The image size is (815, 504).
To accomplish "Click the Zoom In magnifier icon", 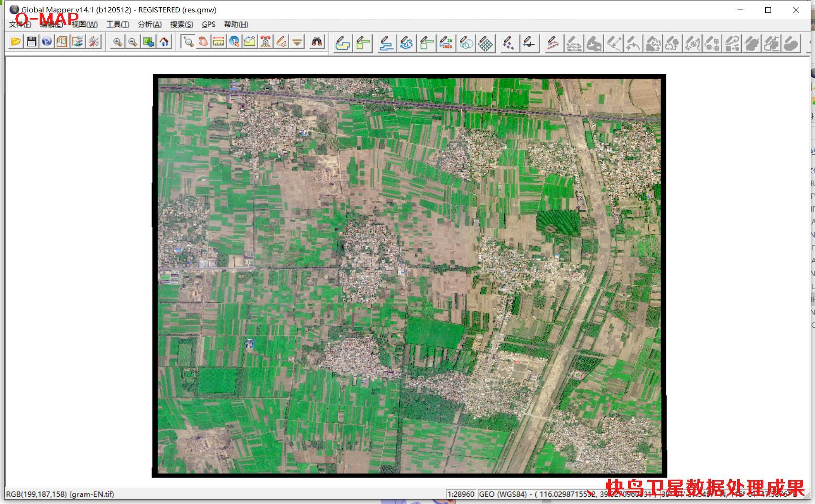I will [117, 42].
